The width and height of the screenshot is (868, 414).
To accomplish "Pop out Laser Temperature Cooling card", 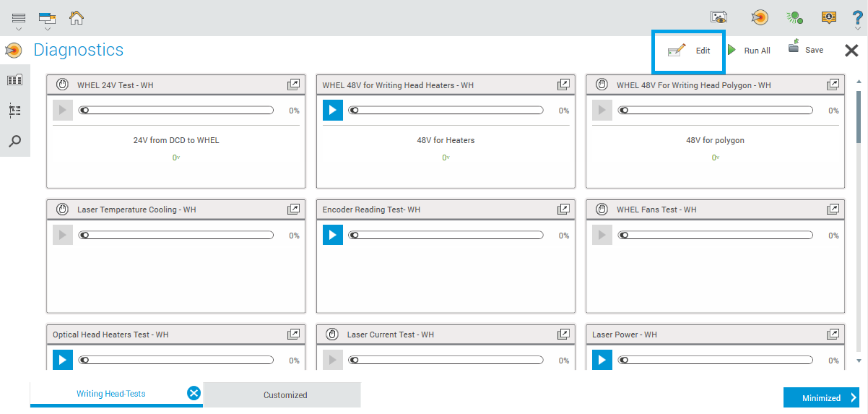I will (293, 210).
